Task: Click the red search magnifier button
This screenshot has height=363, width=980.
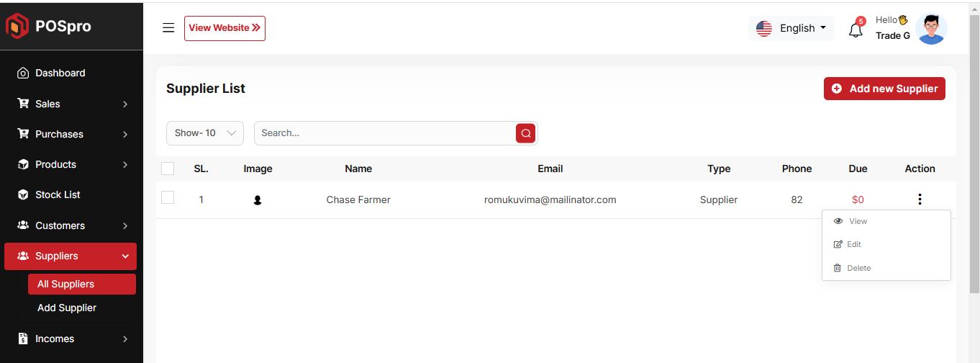Action: click(x=525, y=133)
